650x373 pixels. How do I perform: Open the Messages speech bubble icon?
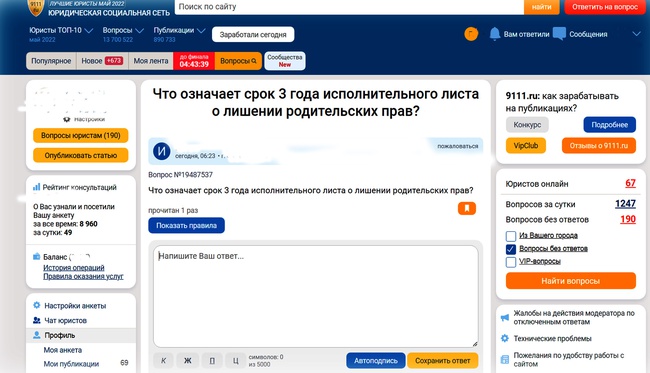point(559,34)
